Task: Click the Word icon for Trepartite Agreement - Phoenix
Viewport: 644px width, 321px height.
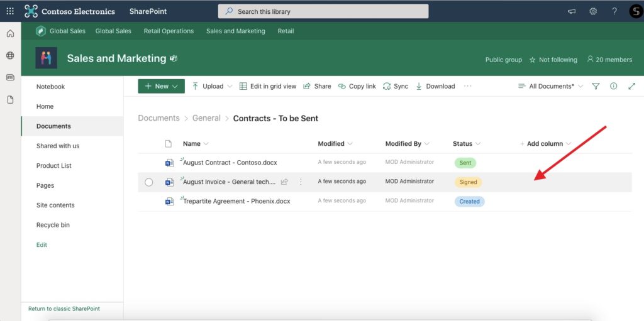Action: click(169, 202)
